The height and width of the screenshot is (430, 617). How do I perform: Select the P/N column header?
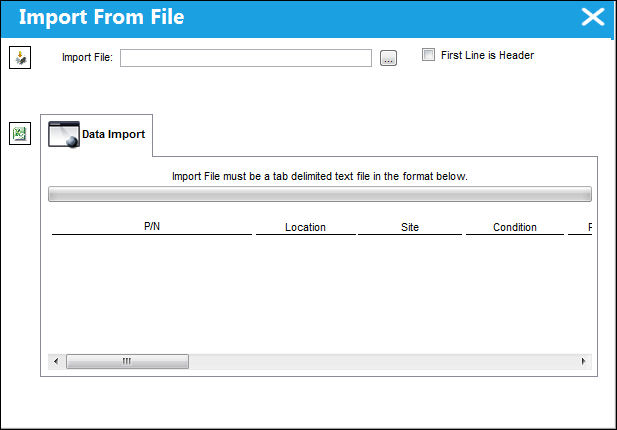152,227
